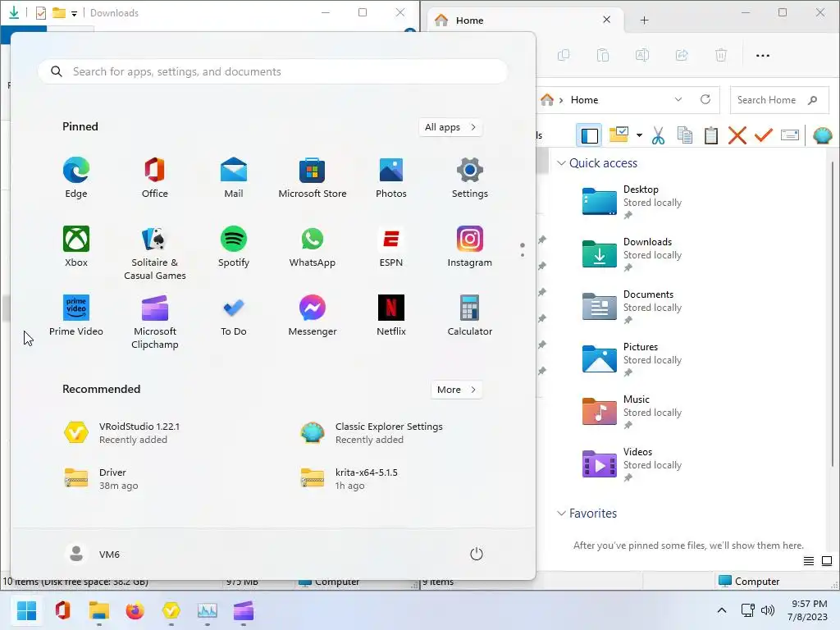Open the See more ellipsis menu
Image resolution: width=840 pixels, height=630 pixels.
coord(762,55)
